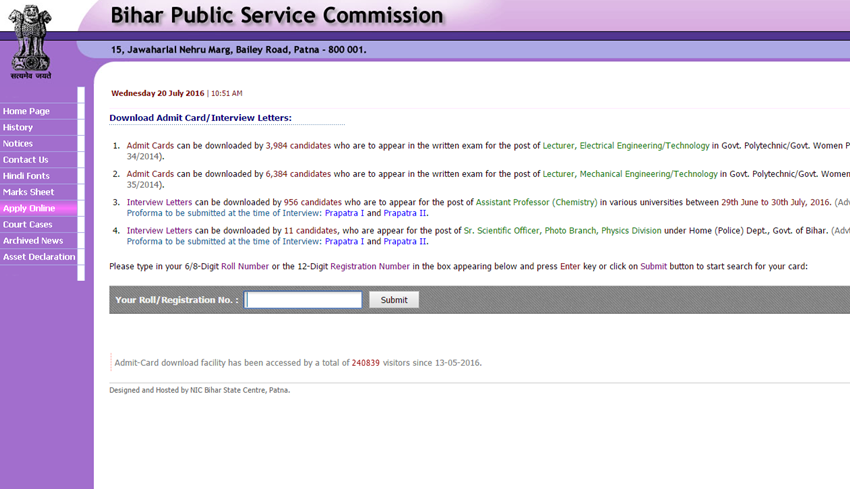Click the national emblem logo
The image size is (850, 489).
30,40
